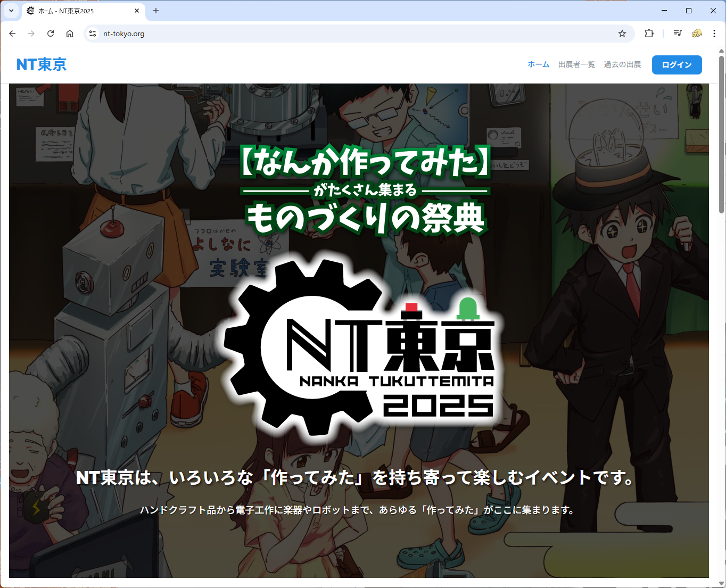Reload the current page

pos(51,34)
